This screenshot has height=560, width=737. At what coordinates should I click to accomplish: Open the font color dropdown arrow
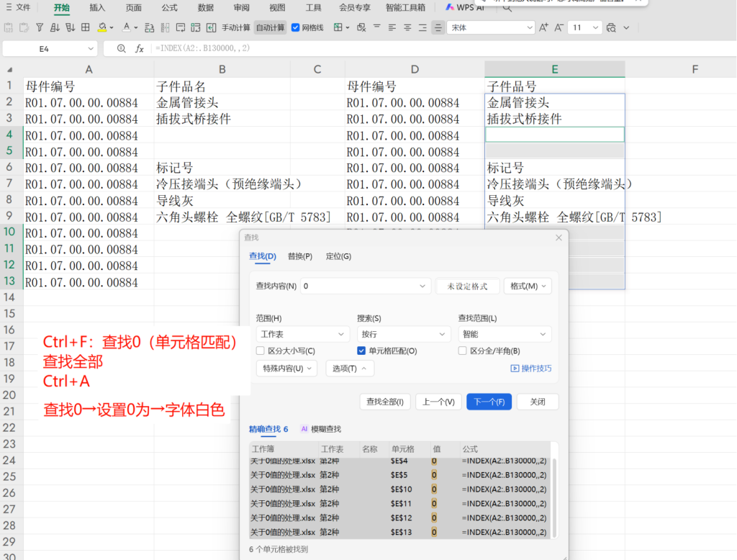pos(136,28)
